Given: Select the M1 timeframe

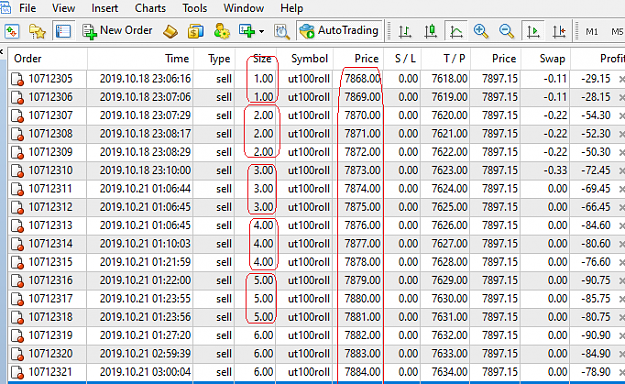Looking at the screenshot, I should [592, 32].
